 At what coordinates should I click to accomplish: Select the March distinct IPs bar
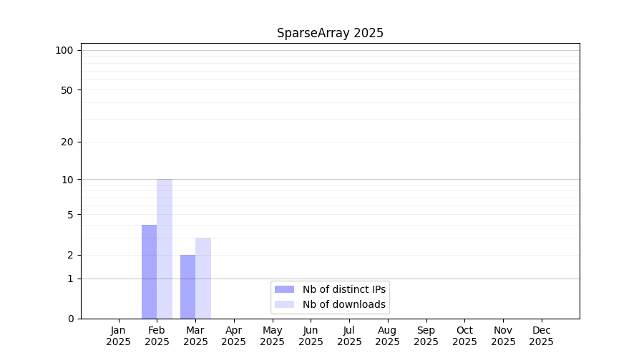click(187, 286)
